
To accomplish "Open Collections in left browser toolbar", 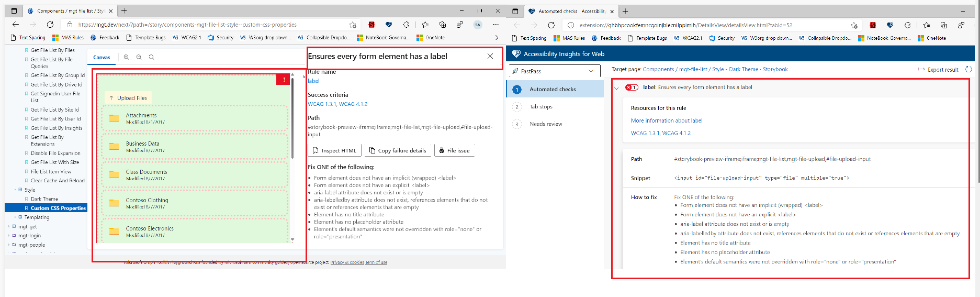I will (443, 25).
